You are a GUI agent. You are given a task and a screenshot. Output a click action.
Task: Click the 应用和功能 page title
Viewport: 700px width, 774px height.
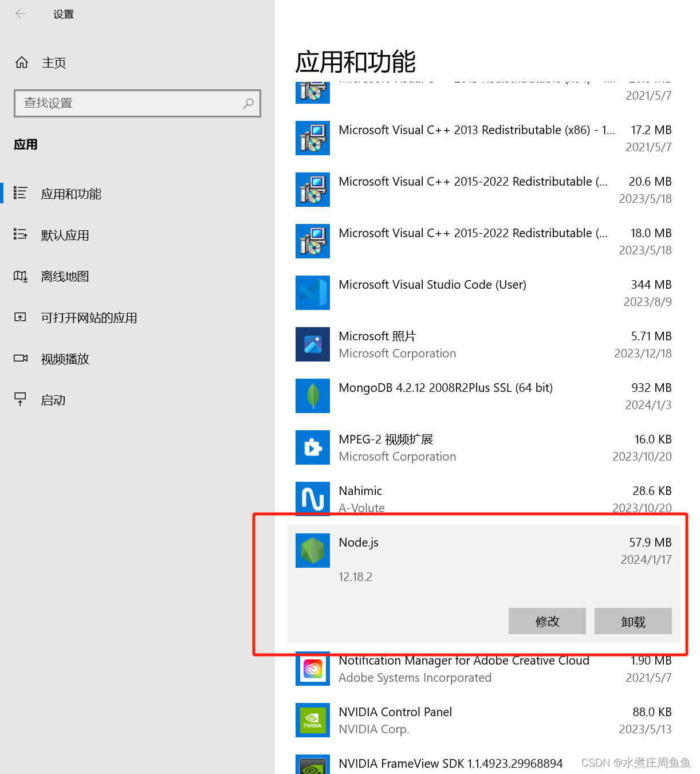[x=355, y=62]
